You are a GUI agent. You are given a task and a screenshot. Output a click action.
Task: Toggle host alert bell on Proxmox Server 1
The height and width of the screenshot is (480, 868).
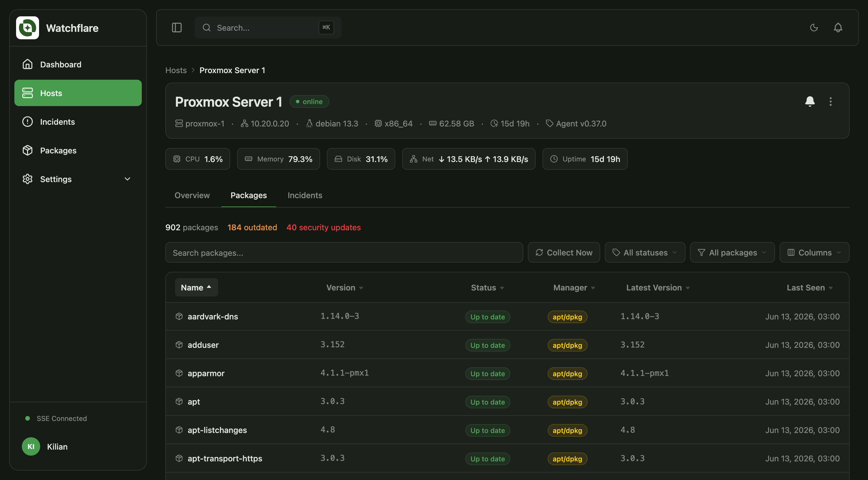(810, 101)
